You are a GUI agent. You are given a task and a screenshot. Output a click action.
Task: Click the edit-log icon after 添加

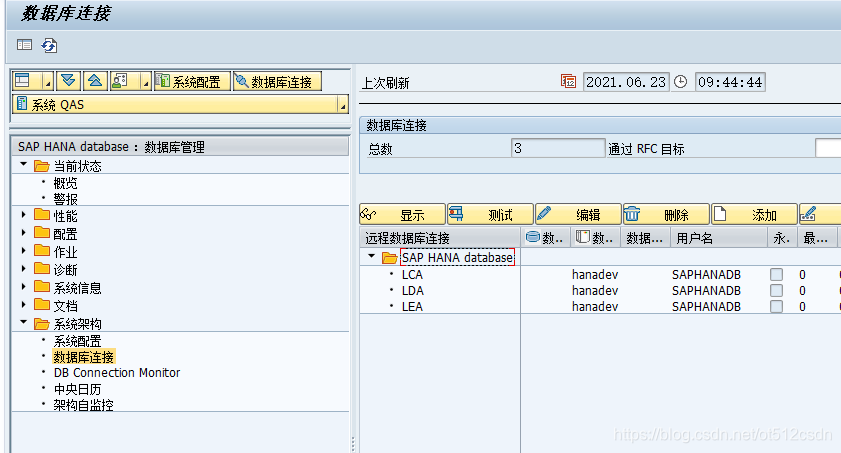pyautogui.click(x=808, y=214)
